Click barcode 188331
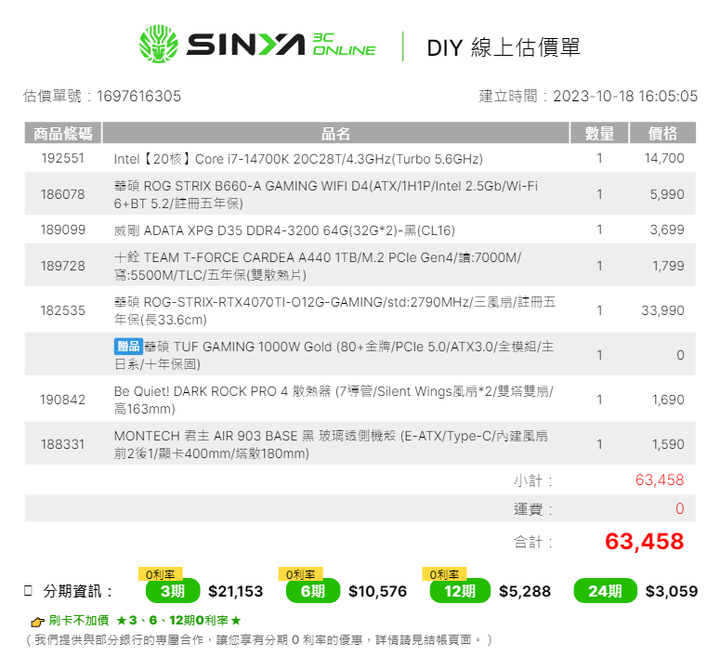The image size is (720, 670). (63, 445)
